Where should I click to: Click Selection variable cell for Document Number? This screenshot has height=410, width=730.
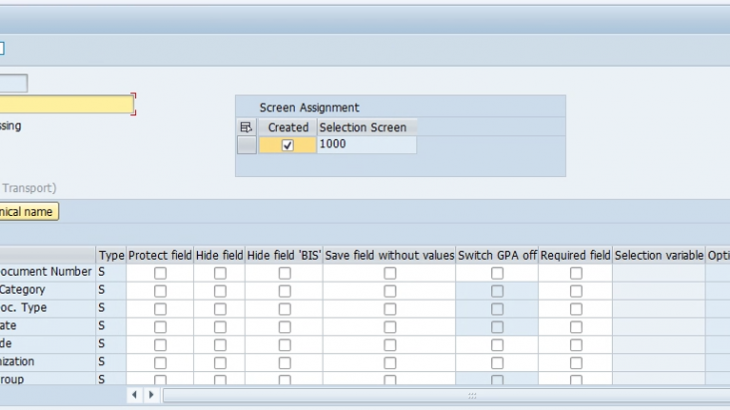[x=659, y=273]
